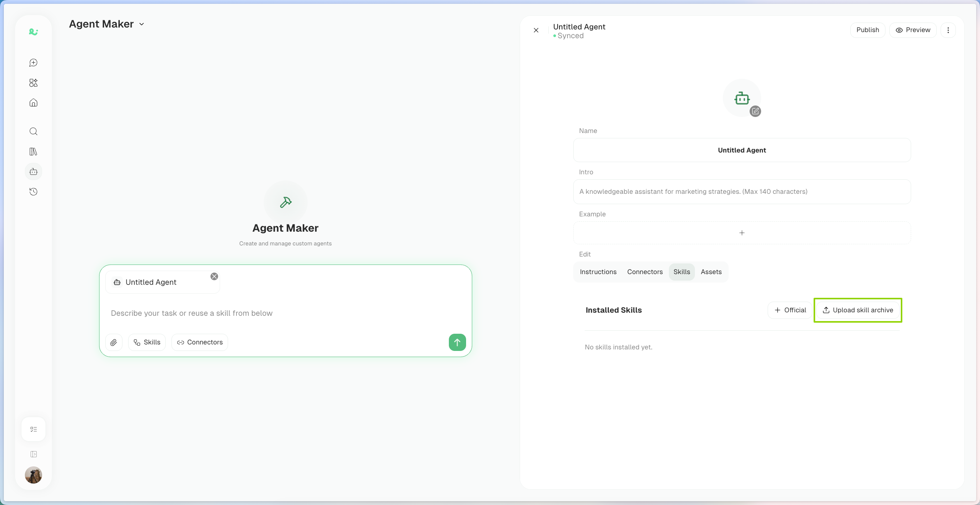Toggle the sidebar collapse icon
The width and height of the screenshot is (980, 505).
coord(33,454)
